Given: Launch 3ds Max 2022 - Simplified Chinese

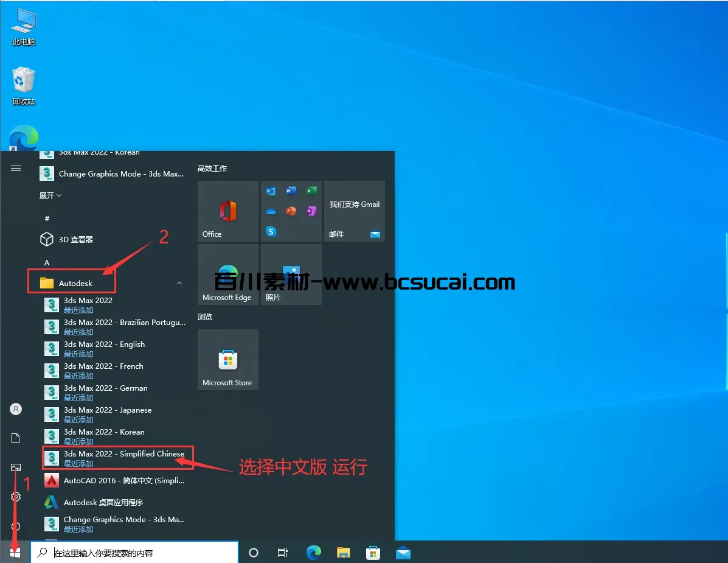Looking at the screenshot, I should point(115,458).
